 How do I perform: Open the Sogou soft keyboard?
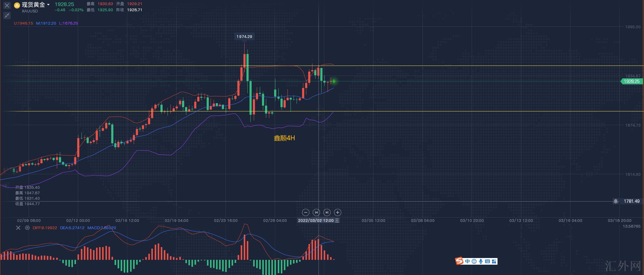coord(487,261)
